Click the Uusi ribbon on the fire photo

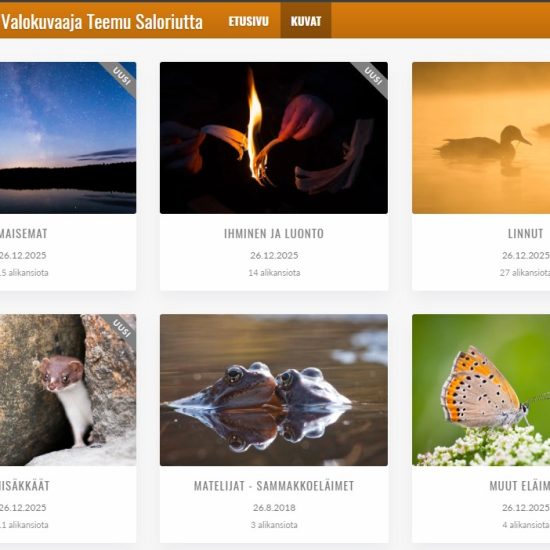click(372, 76)
